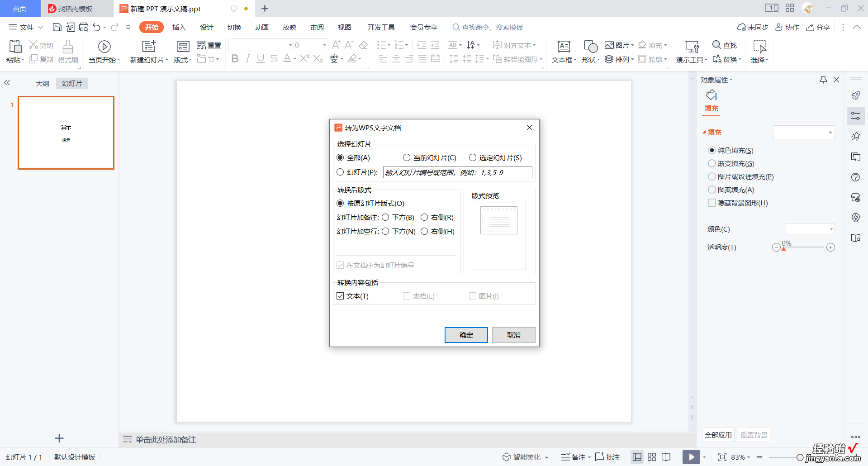Viewport: 868px width, 466px height.
Task: Click the pin icon on Object Properties panel
Action: pos(823,80)
